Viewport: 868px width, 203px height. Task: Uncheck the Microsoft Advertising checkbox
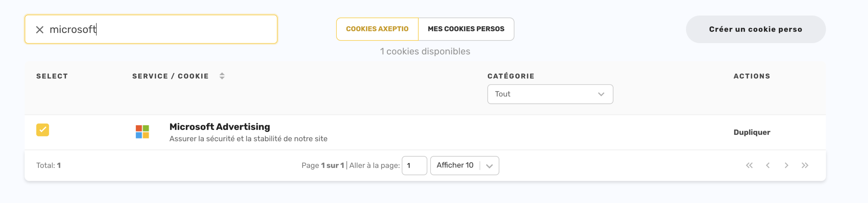coord(43,130)
